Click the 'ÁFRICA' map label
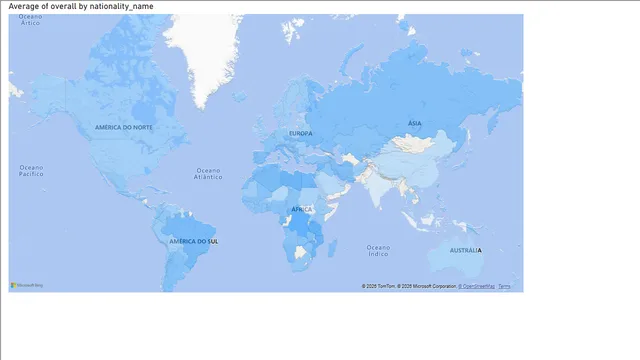The image size is (640, 360). point(302,209)
